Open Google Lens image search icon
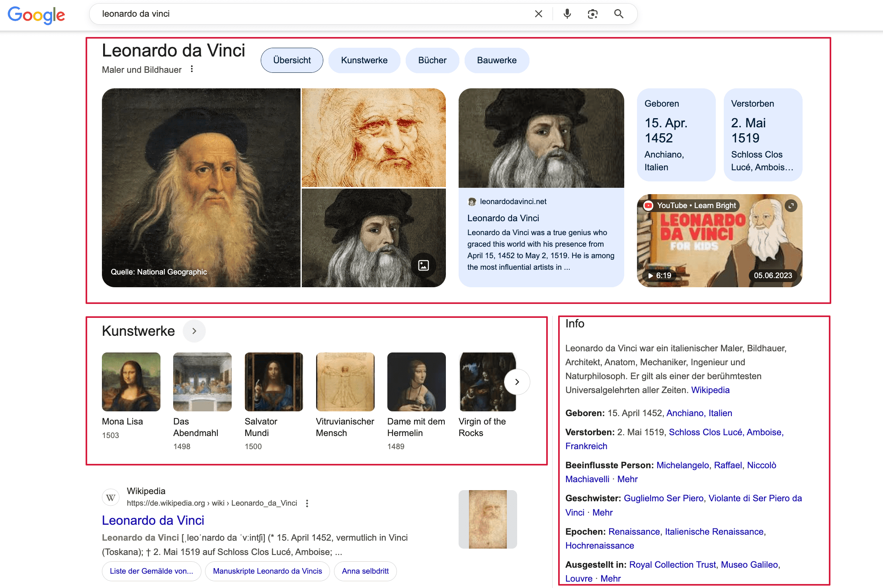883x588 pixels. click(x=593, y=14)
